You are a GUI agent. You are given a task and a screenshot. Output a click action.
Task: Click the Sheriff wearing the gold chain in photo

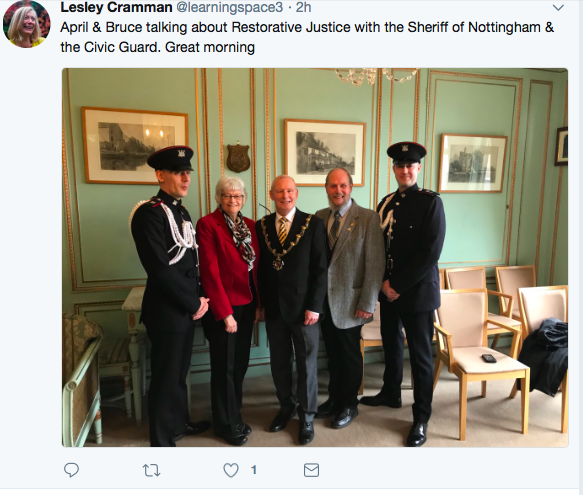click(292, 303)
